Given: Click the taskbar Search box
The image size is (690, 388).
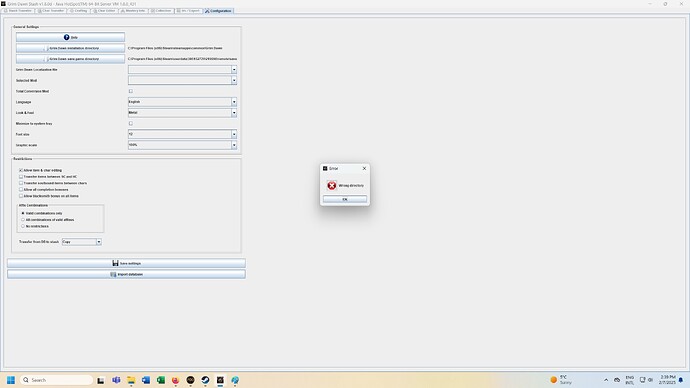Looking at the screenshot, I should pyautogui.click(x=57, y=380).
